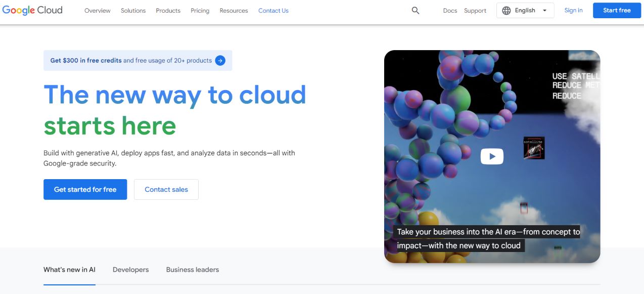
Task: Play the video with the play button
Action: tap(492, 156)
